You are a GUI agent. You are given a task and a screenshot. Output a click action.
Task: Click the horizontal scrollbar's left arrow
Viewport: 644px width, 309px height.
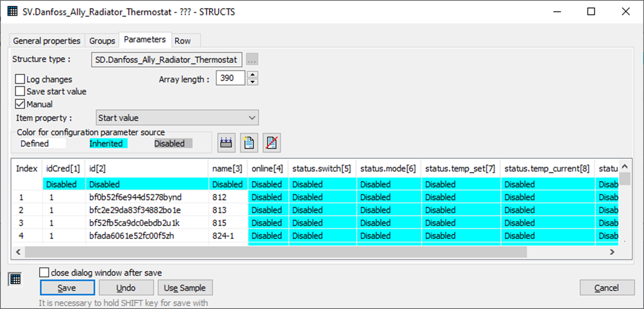click(x=18, y=252)
